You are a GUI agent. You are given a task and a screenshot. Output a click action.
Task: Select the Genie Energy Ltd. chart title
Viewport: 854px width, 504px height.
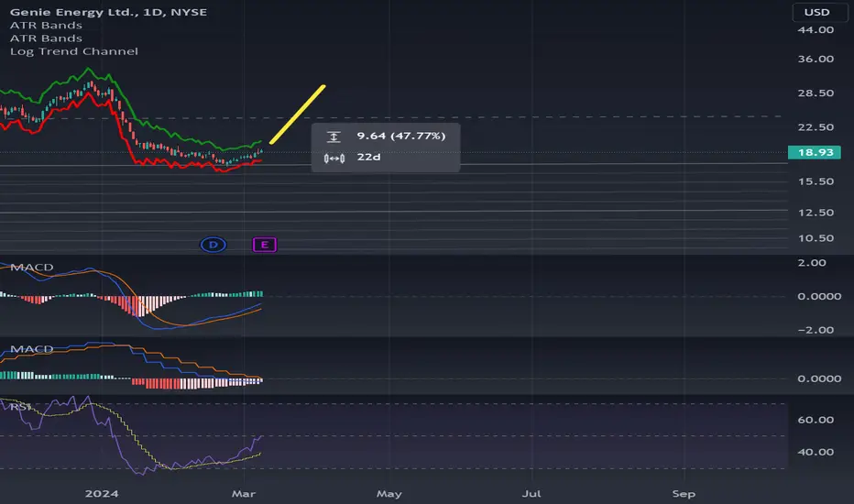click(x=108, y=12)
